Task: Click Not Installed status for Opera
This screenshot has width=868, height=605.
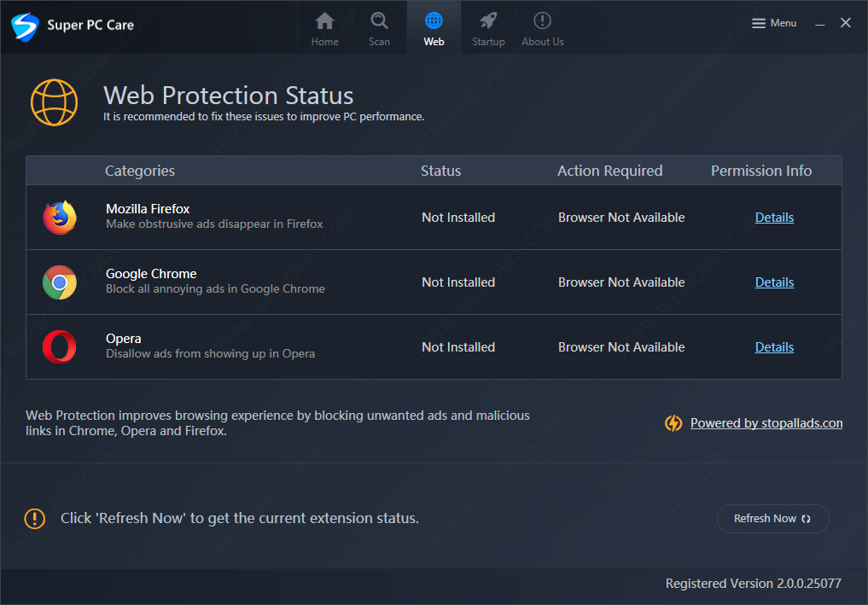Action: 458,347
